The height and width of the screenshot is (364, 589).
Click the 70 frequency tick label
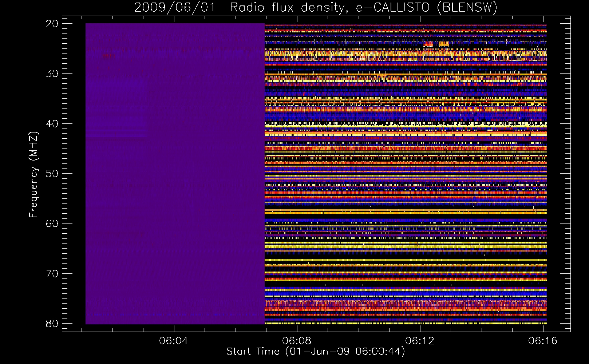coord(52,274)
